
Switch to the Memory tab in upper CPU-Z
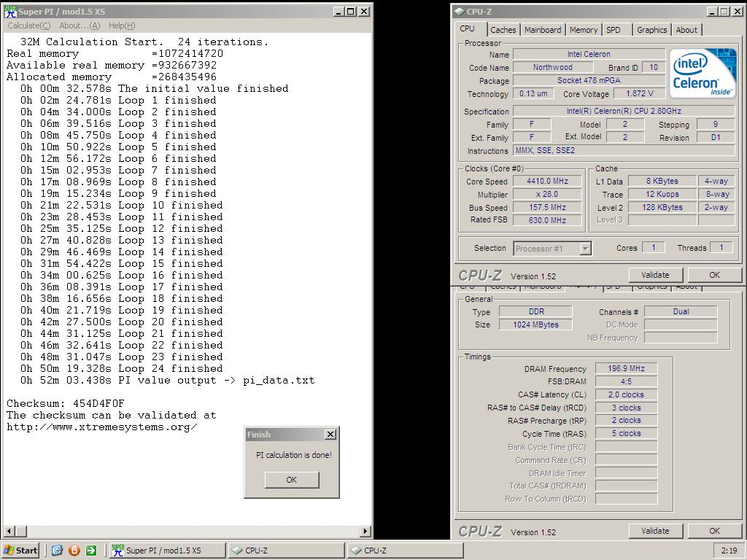point(583,30)
